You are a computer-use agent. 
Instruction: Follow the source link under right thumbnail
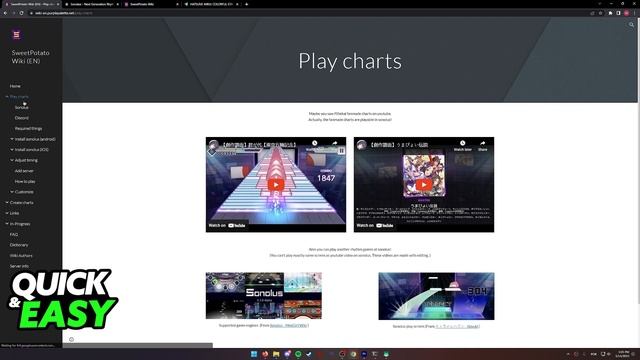click(457, 326)
